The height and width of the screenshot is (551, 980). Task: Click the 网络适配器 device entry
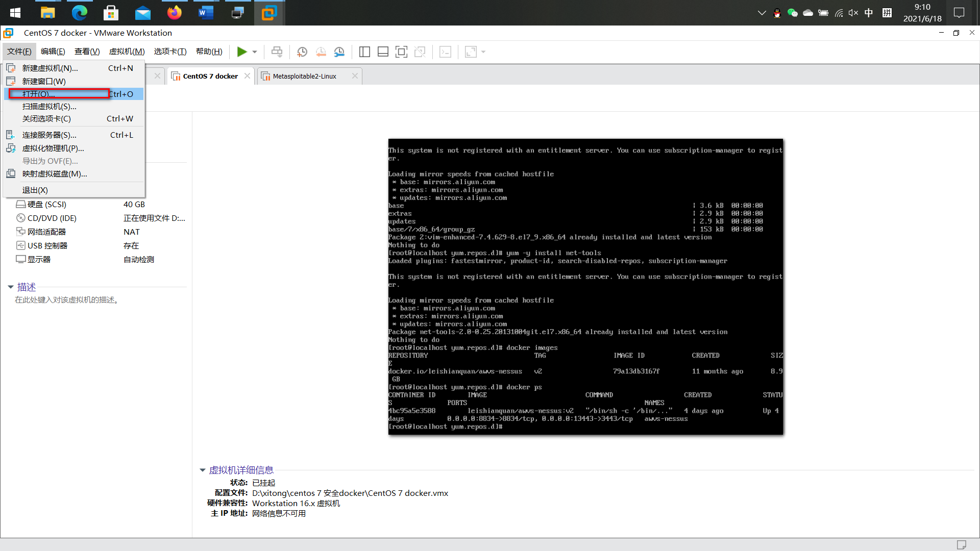point(46,232)
